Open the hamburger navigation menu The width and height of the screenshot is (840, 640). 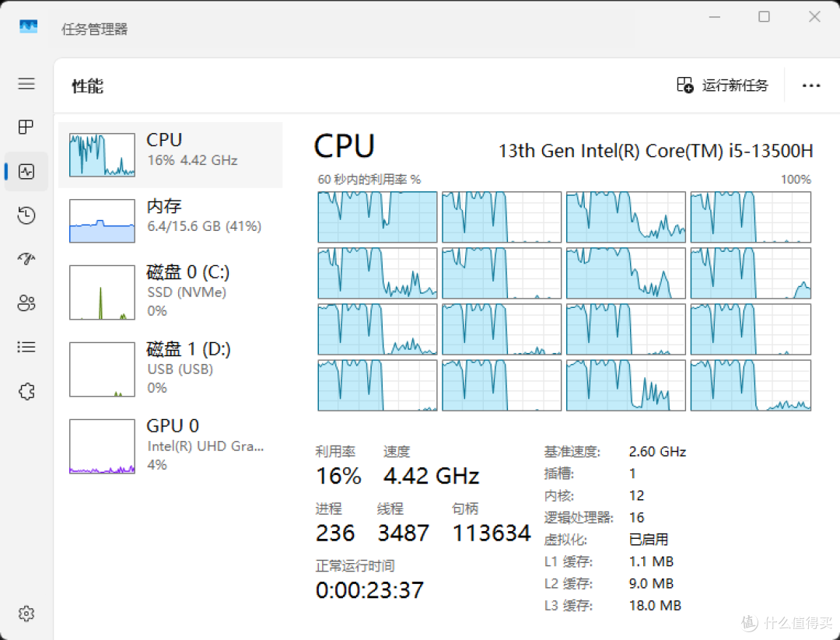click(26, 83)
